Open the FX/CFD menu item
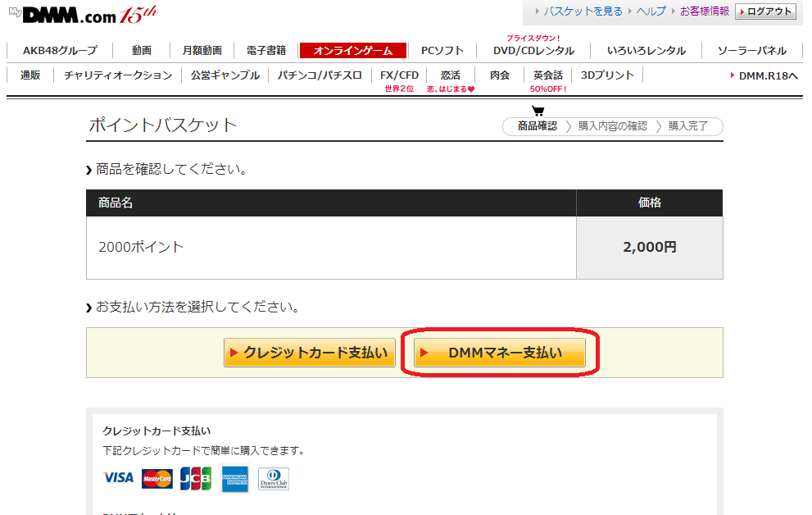Viewport: 812px width, 515px height. (399, 75)
